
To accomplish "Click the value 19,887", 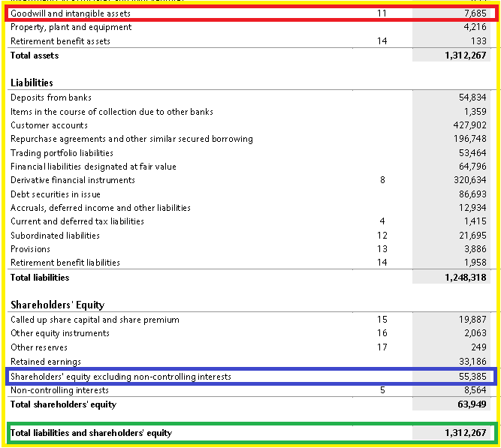I will [x=472, y=320].
